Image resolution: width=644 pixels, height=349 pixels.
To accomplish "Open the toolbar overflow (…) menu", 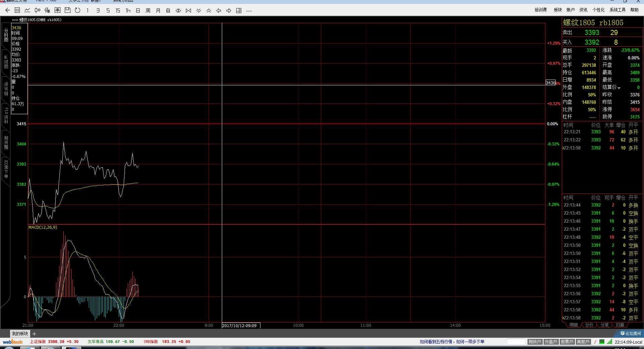I will 249,10.
